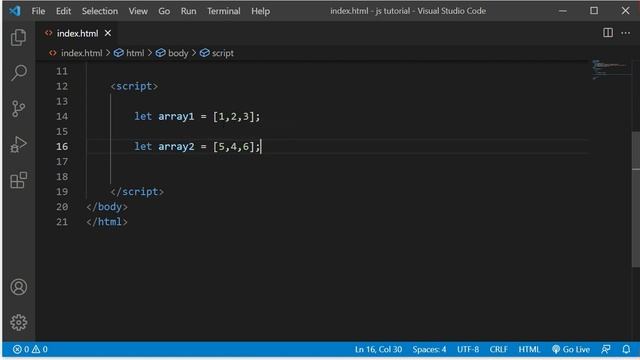This screenshot has height=360, width=640.
Task: Click the warnings count in status bar
Action: click(40, 349)
